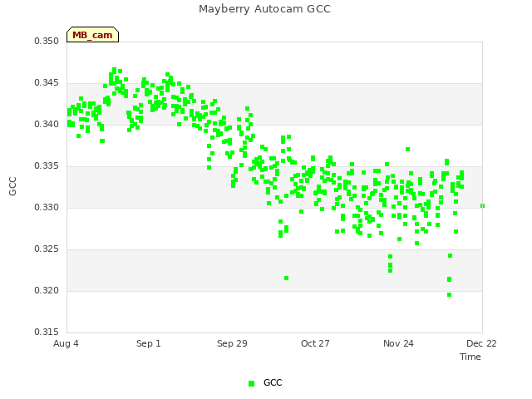Click the 0.350 y-axis value
This screenshot has height=399, width=532.
[47, 41]
